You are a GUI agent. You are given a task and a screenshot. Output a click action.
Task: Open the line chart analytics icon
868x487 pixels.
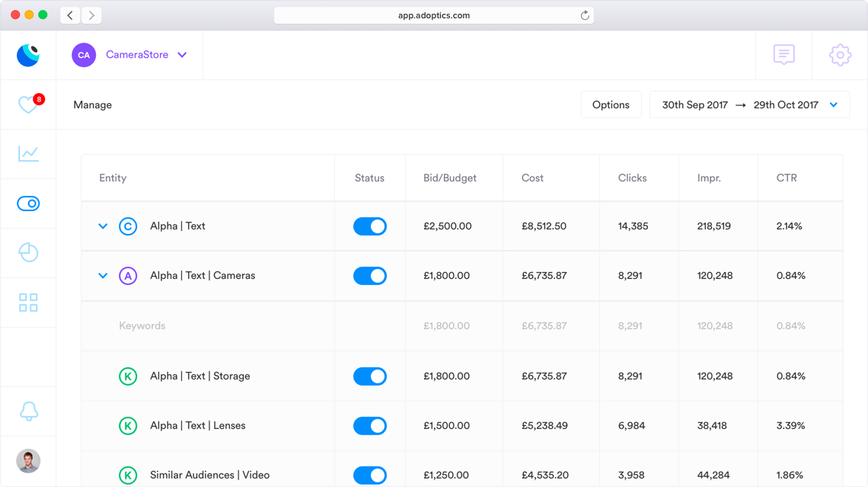click(x=28, y=154)
